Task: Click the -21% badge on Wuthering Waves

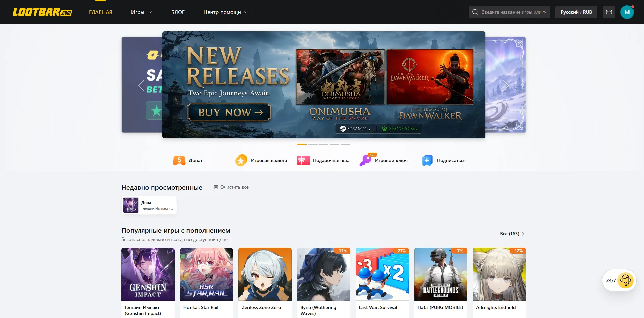Action: [x=342, y=251]
